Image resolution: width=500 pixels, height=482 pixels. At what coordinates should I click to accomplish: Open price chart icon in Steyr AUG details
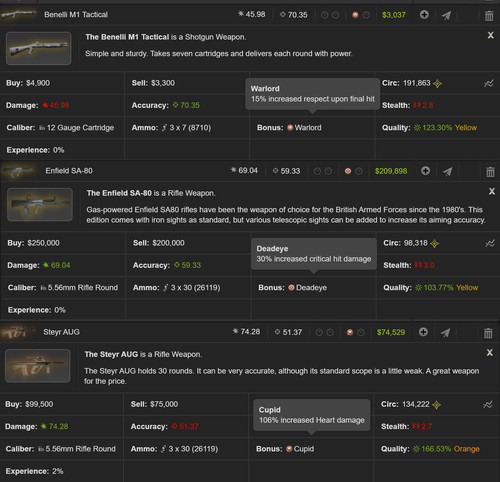coord(488,405)
